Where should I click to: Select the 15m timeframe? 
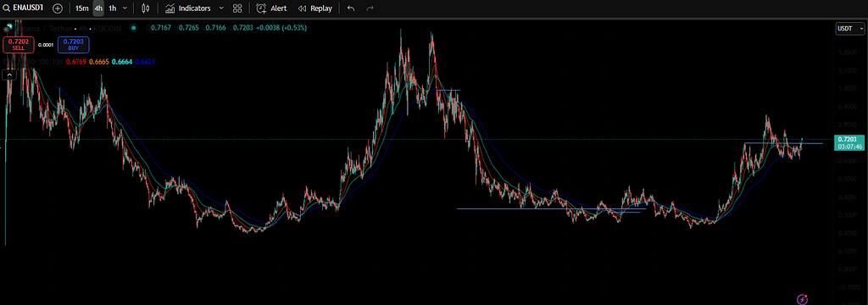click(x=81, y=8)
